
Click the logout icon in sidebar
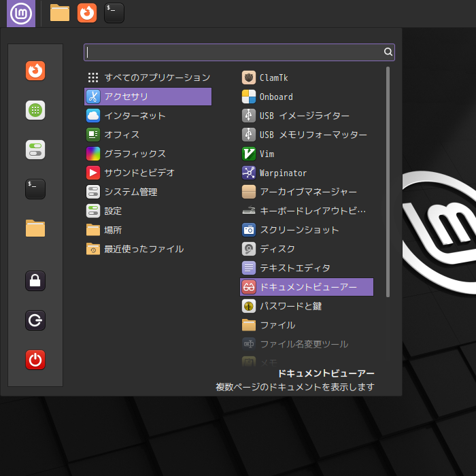click(35, 320)
